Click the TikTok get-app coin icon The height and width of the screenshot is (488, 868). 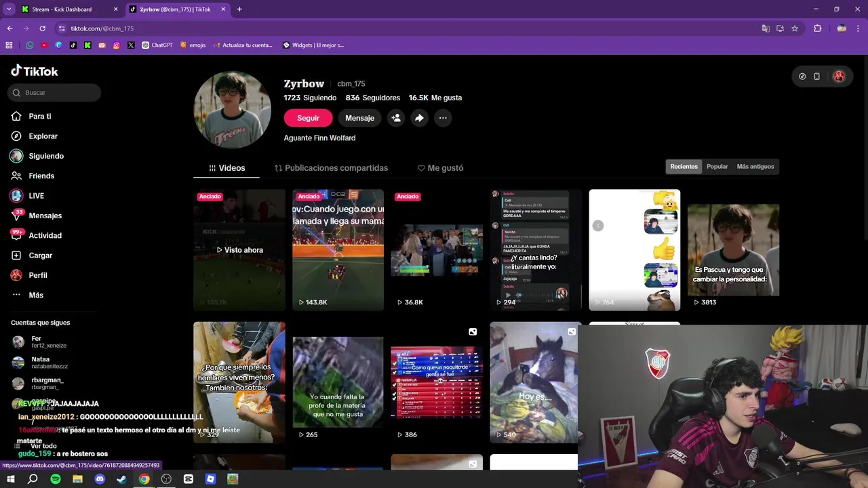click(x=802, y=77)
